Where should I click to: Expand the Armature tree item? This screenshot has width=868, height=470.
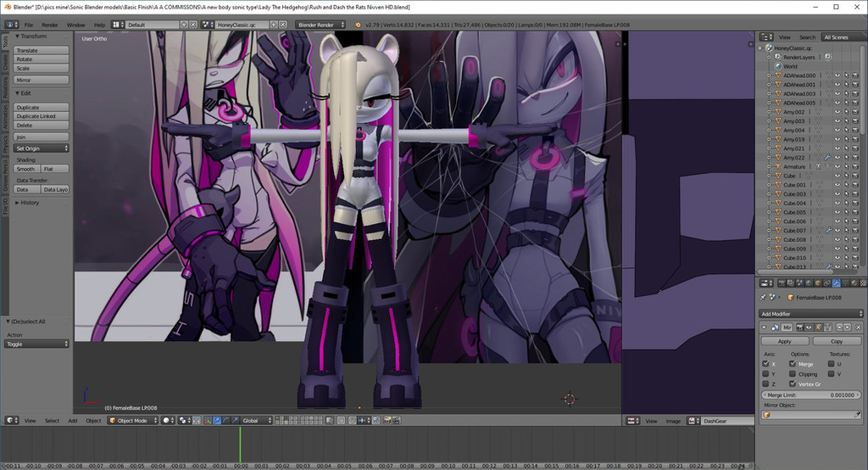(x=769, y=166)
